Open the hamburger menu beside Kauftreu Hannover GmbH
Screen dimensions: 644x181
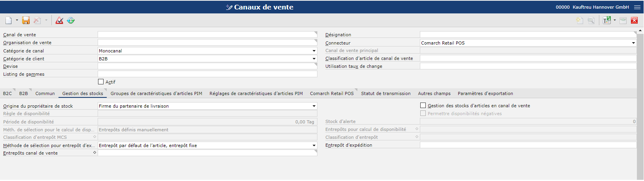(x=637, y=7)
